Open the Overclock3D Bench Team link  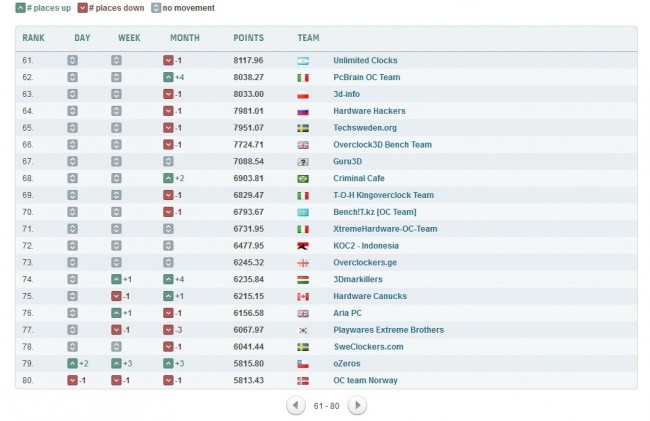tap(383, 145)
